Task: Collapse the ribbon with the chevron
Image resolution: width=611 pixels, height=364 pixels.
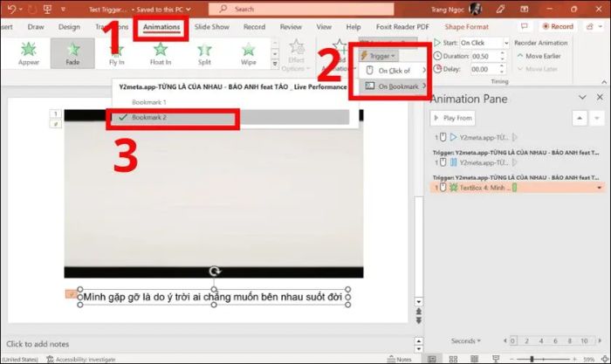Action: 604,82
